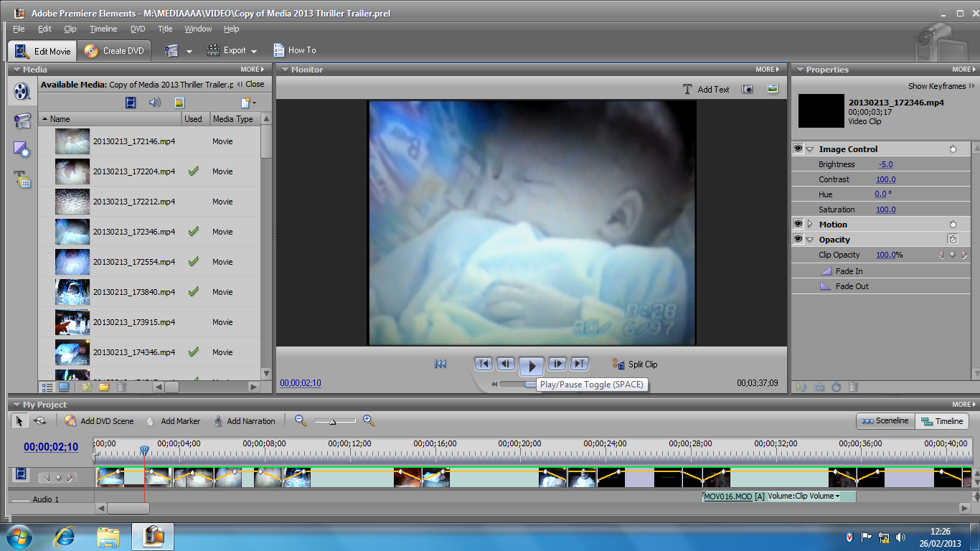
Task: Show only video files in Media panel
Action: tap(131, 103)
